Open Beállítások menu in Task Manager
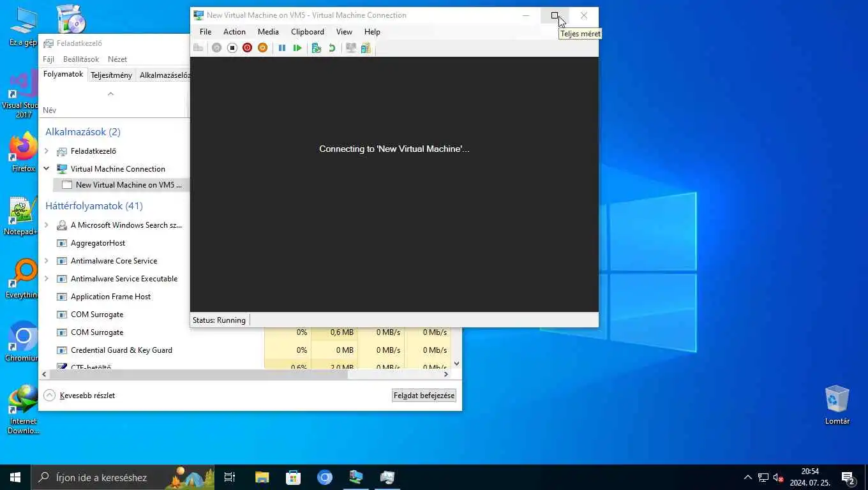Viewport: 868px width, 490px height. click(81, 59)
